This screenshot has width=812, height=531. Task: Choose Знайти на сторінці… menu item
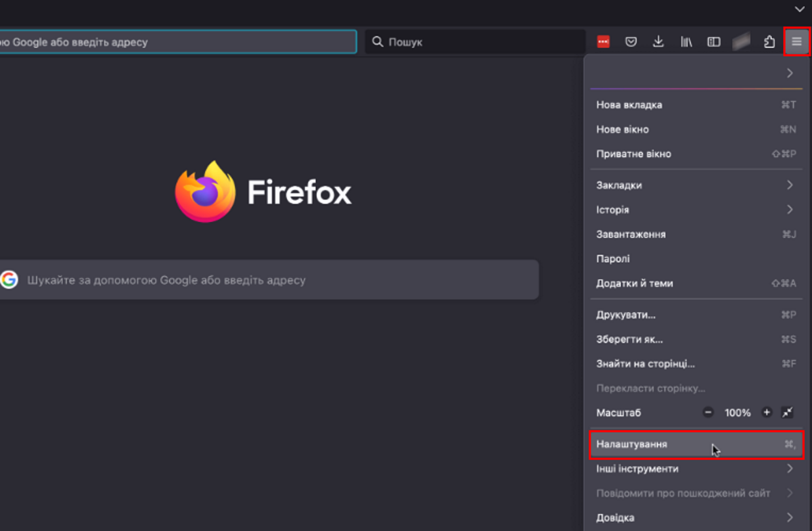(x=696, y=364)
